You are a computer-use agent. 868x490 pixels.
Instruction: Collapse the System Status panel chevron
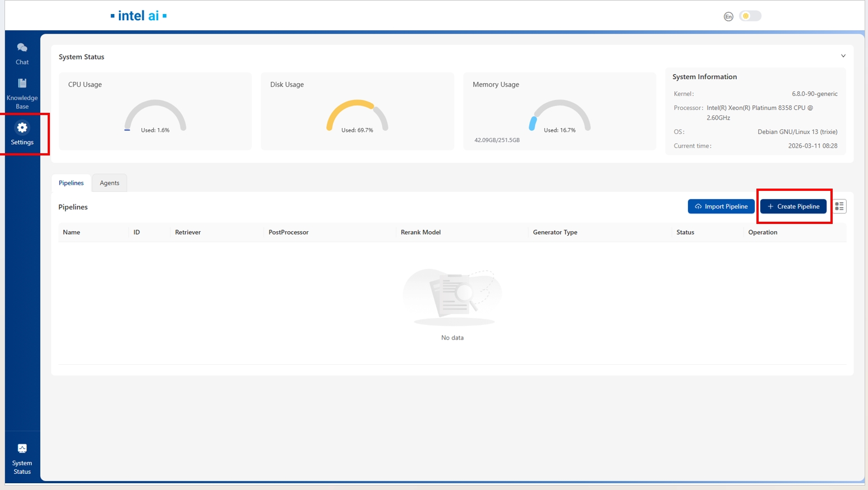pyautogui.click(x=843, y=56)
